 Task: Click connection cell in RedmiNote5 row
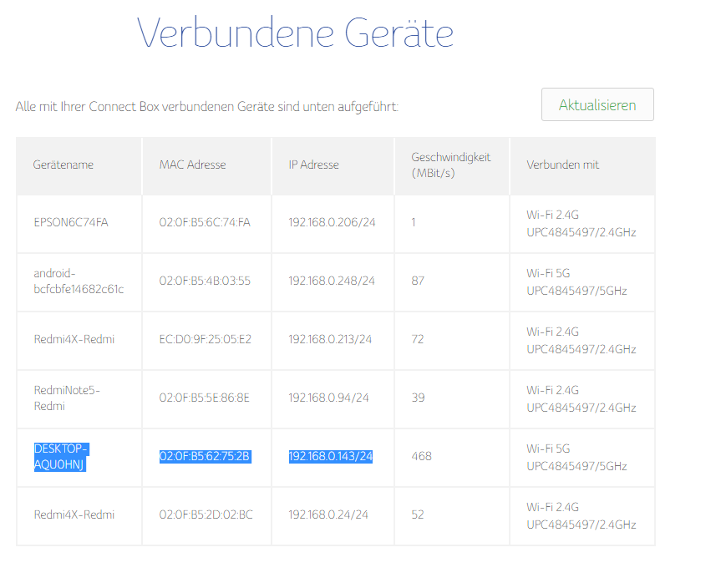pos(581,398)
